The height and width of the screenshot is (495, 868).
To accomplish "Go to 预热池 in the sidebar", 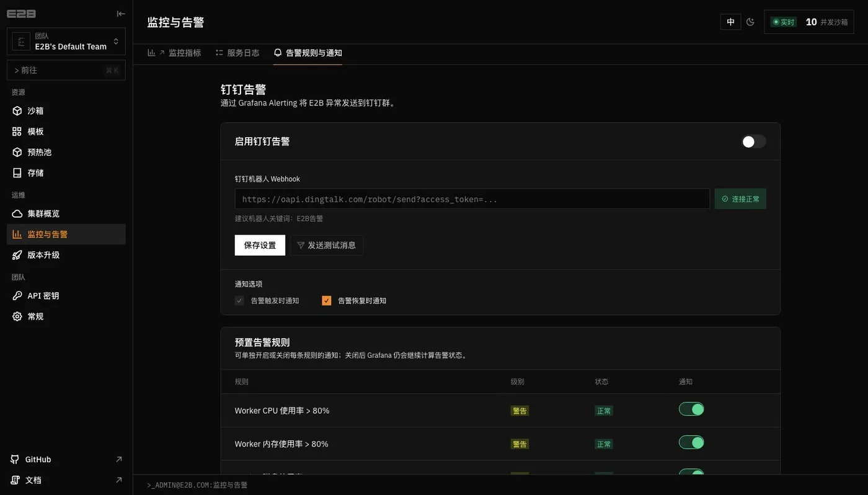I will tap(66, 152).
